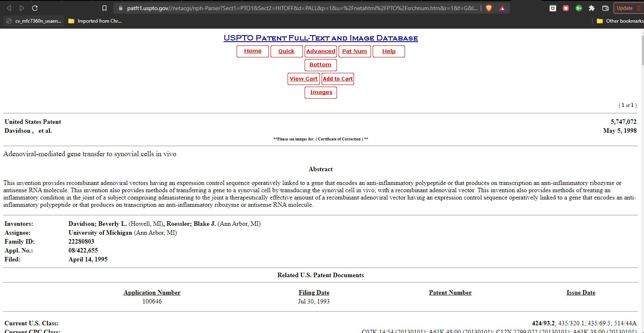Click the Patent Number column header
Viewport: 644px width, 333px height.
coord(450,293)
